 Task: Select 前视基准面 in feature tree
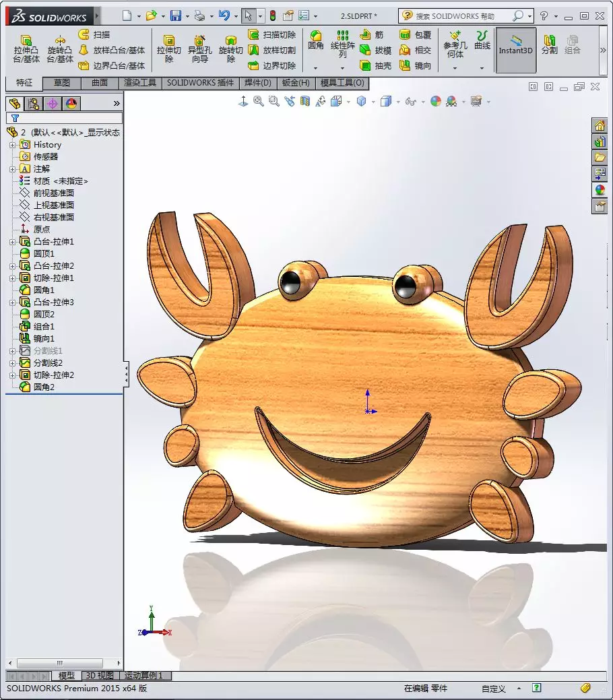(x=47, y=193)
